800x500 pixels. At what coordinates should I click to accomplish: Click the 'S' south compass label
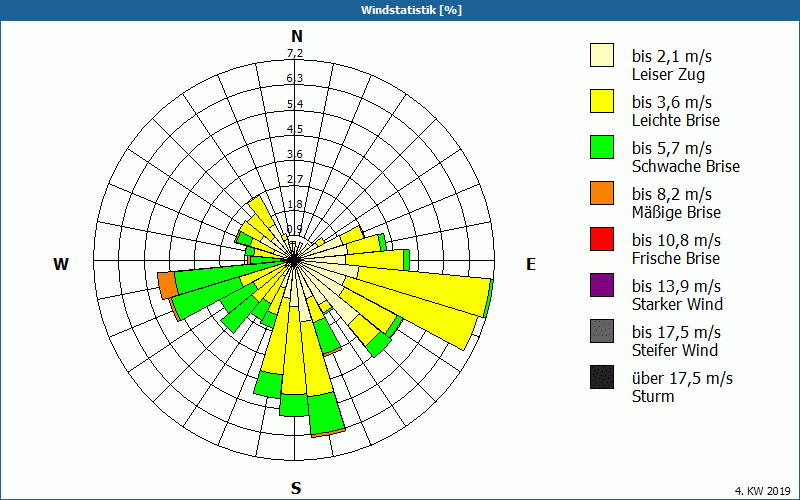pos(296,488)
